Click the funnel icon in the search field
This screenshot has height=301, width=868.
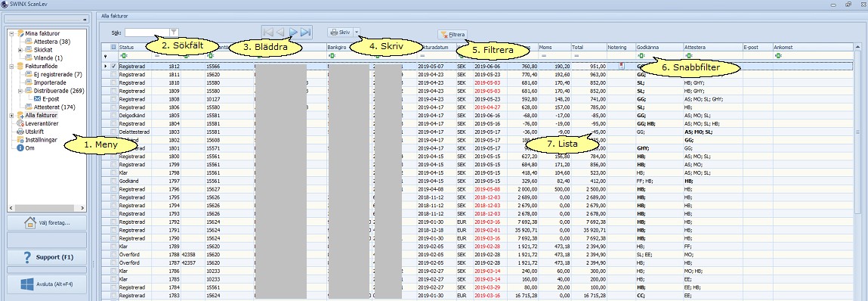(173, 33)
